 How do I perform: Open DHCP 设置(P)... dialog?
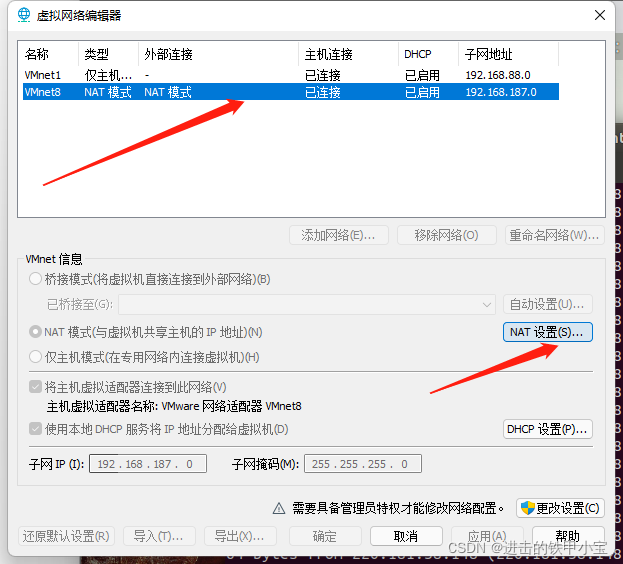point(548,429)
